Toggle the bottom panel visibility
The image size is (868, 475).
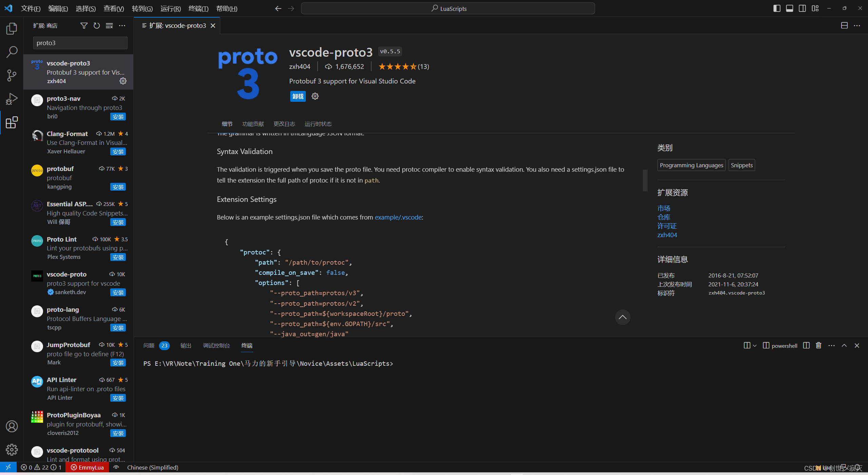(790, 8)
